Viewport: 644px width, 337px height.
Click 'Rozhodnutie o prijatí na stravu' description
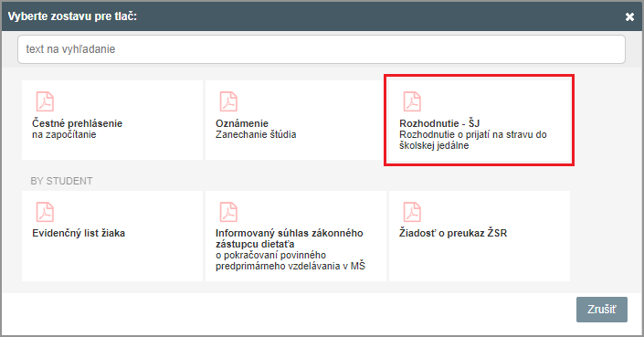coord(473,140)
